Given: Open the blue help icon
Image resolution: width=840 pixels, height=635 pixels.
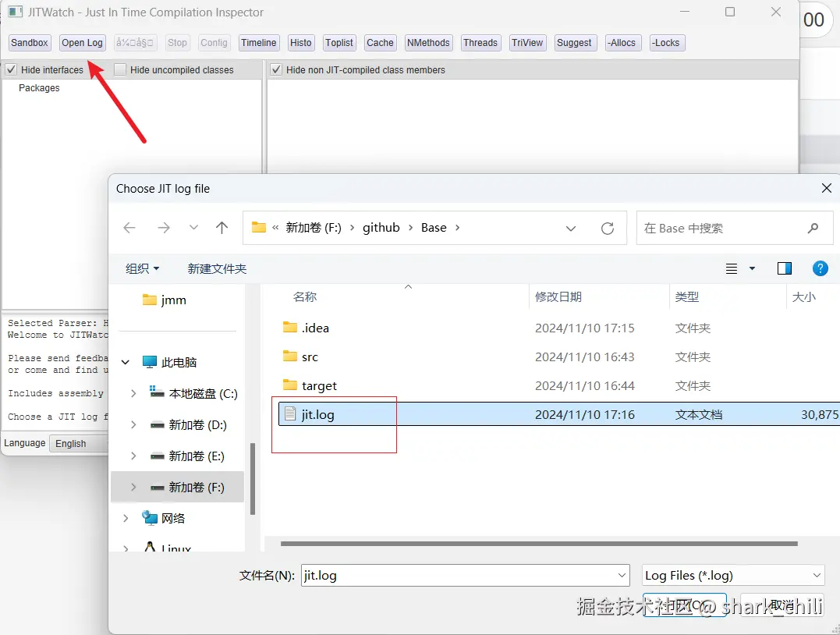Looking at the screenshot, I should 821,268.
